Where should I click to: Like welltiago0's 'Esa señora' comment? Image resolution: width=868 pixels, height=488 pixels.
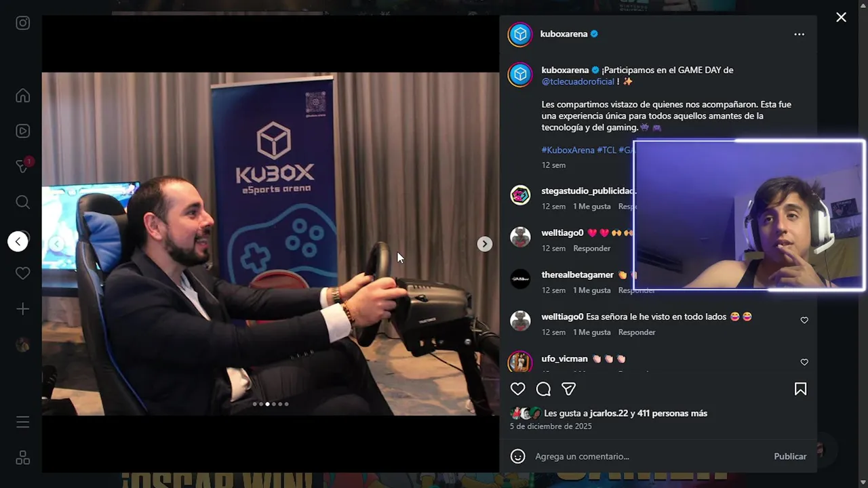[804, 320]
